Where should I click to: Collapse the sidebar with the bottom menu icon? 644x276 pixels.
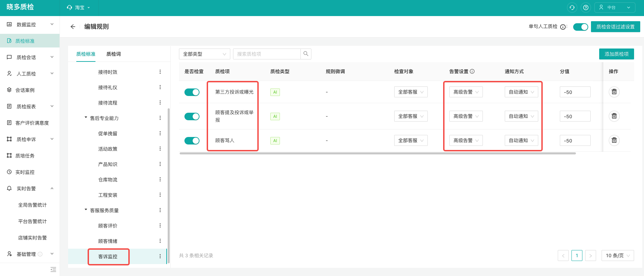click(x=53, y=270)
